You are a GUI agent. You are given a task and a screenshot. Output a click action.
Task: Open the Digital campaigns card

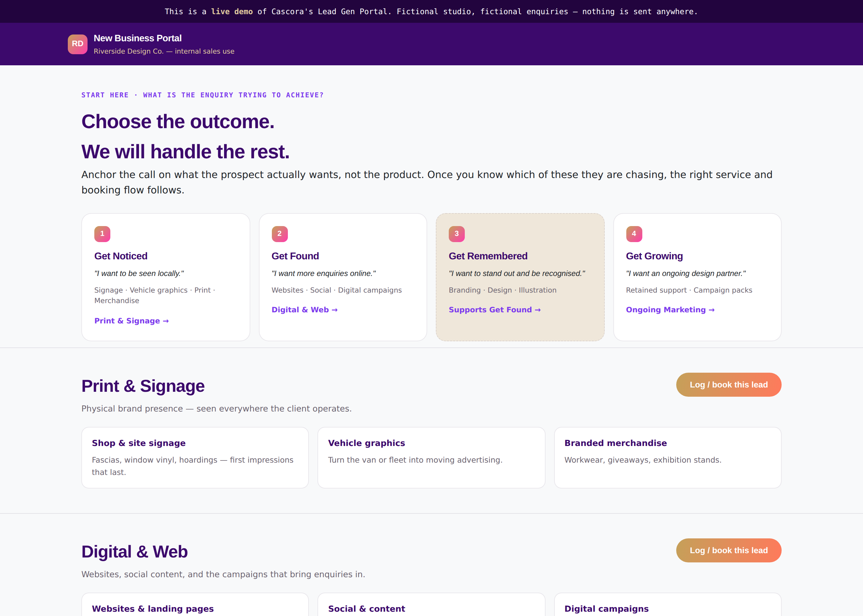click(668, 605)
